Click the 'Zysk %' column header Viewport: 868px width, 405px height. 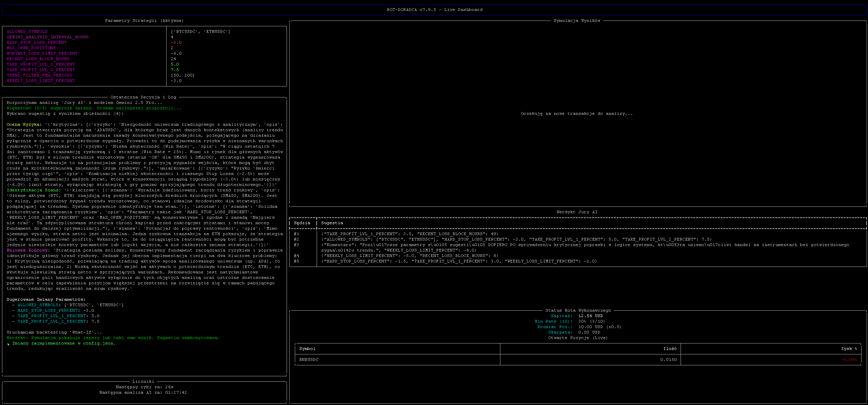click(849, 349)
